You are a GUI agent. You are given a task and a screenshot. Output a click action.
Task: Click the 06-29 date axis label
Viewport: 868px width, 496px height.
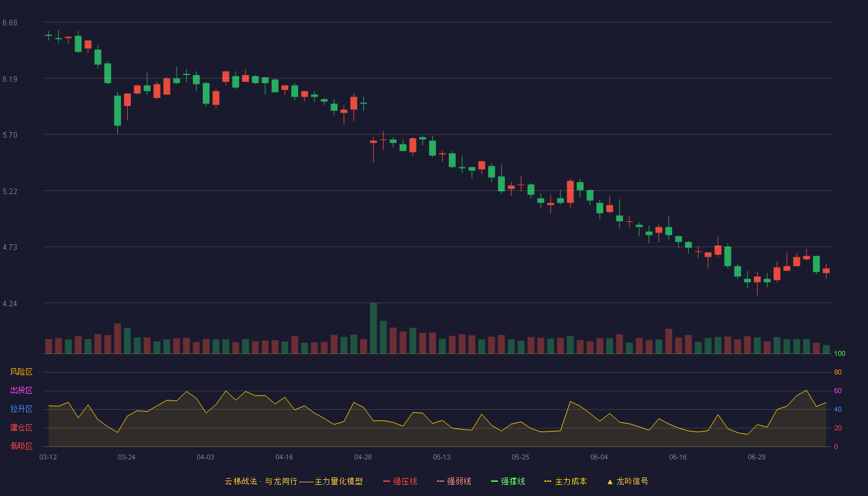[756, 457]
